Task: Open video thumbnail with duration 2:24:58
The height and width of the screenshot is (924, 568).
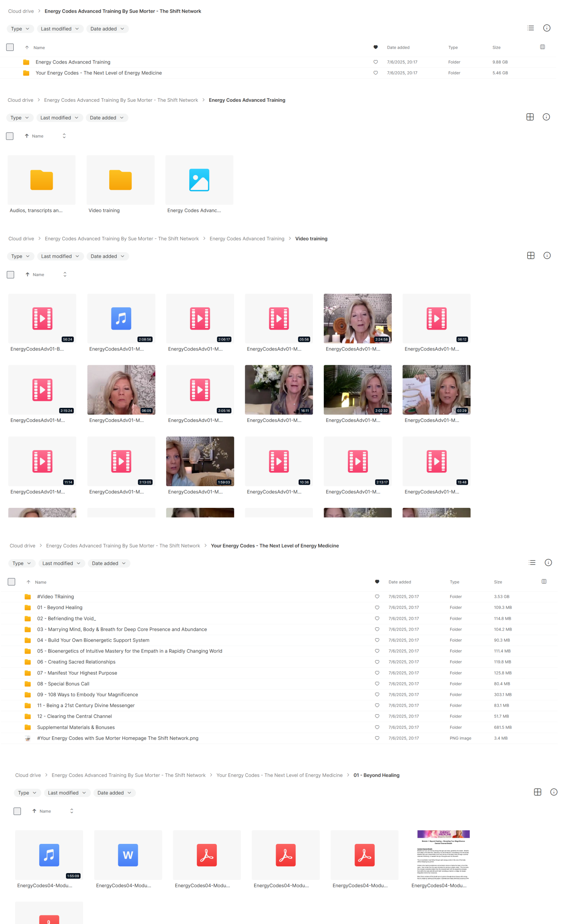Action: pos(358,318)
